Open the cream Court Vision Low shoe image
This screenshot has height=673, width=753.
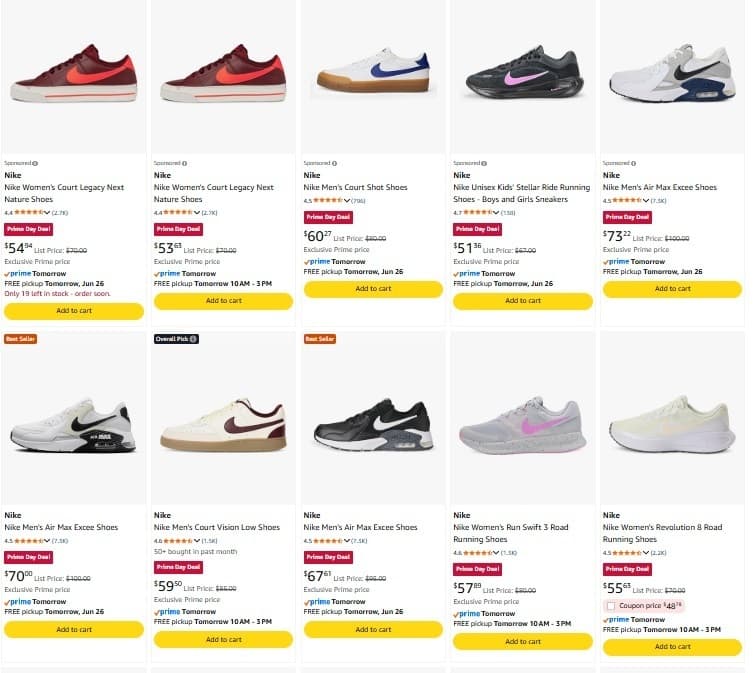(223, 424)
